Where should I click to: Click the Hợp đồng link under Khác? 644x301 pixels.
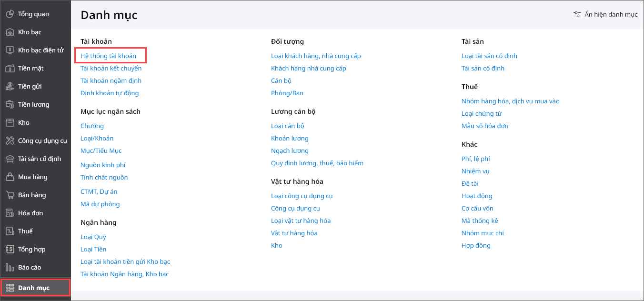coord(476,245)
